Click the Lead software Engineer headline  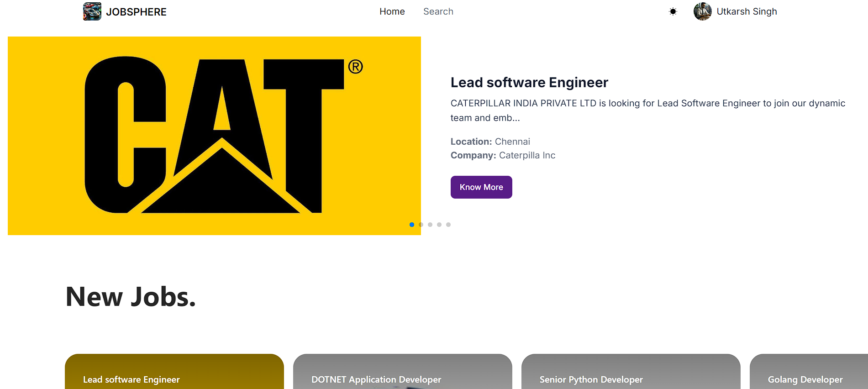pos(529,82)
